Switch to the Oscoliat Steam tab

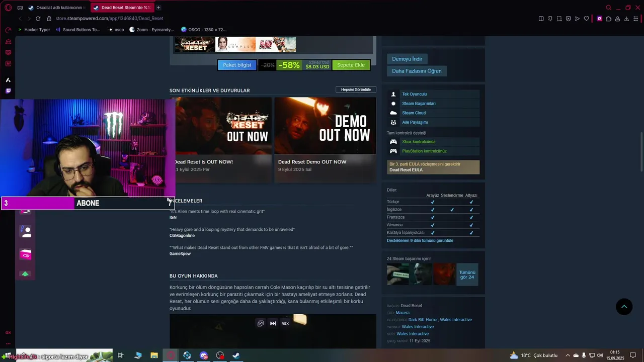56,8
